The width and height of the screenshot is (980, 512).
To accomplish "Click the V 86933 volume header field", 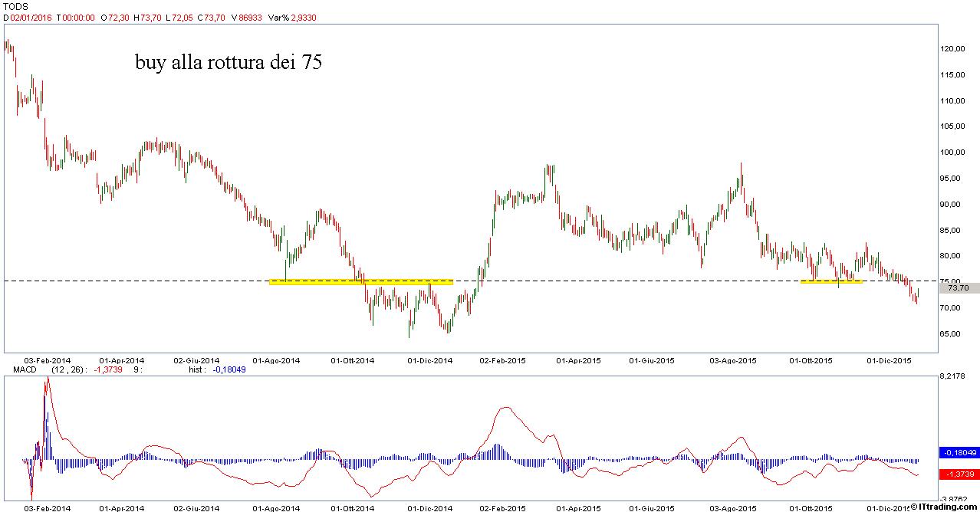I will 243,17.
